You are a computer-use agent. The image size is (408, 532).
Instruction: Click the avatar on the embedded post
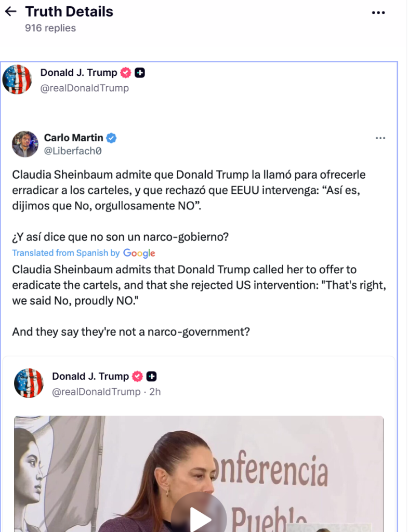pos(29,383)
